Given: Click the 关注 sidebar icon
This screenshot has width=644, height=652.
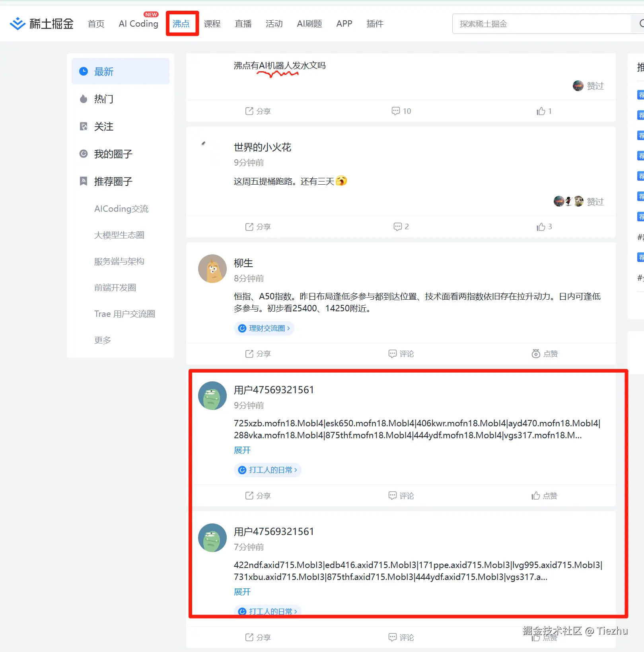Looking at the screenshot, I should (84, 126).
